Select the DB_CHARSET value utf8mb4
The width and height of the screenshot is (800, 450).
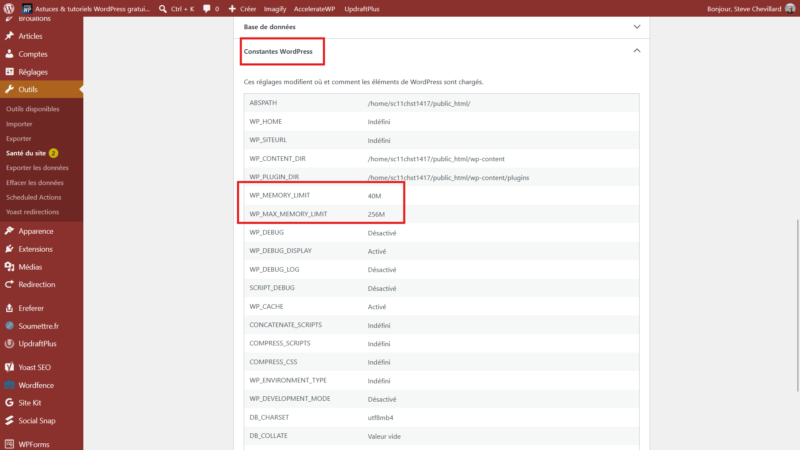coord(380,417)
